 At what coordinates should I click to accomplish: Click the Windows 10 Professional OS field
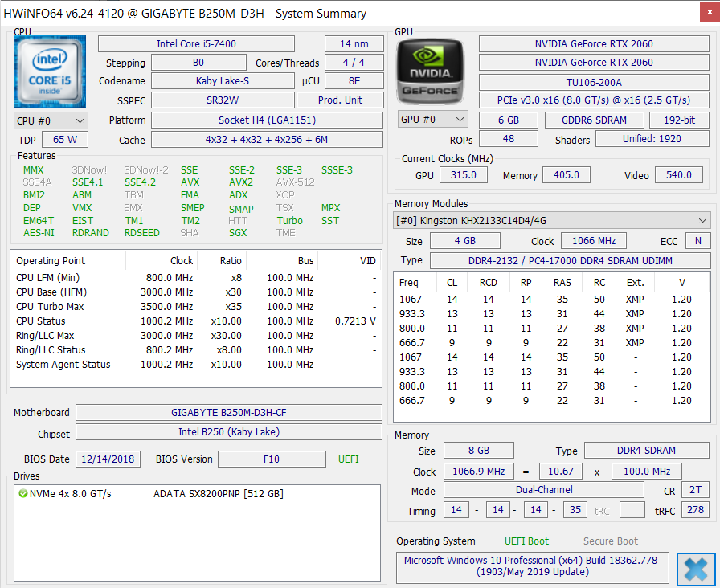tap(530, 566)
